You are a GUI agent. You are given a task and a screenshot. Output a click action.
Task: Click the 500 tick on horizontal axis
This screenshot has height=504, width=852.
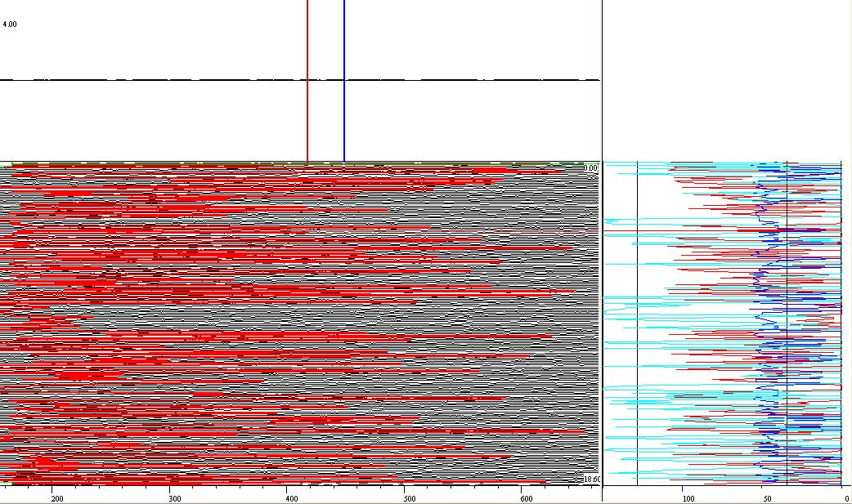click(x=409, y=498)
